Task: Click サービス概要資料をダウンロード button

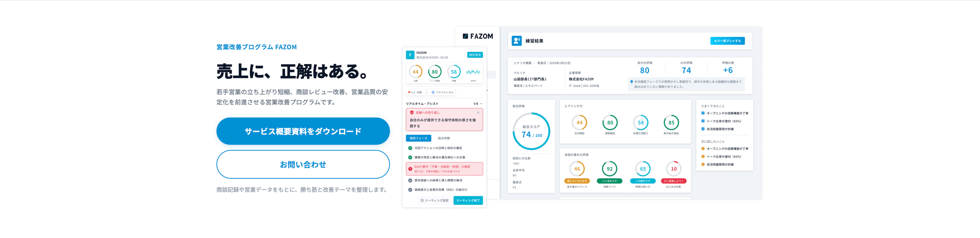Action: tap(303, 131)
